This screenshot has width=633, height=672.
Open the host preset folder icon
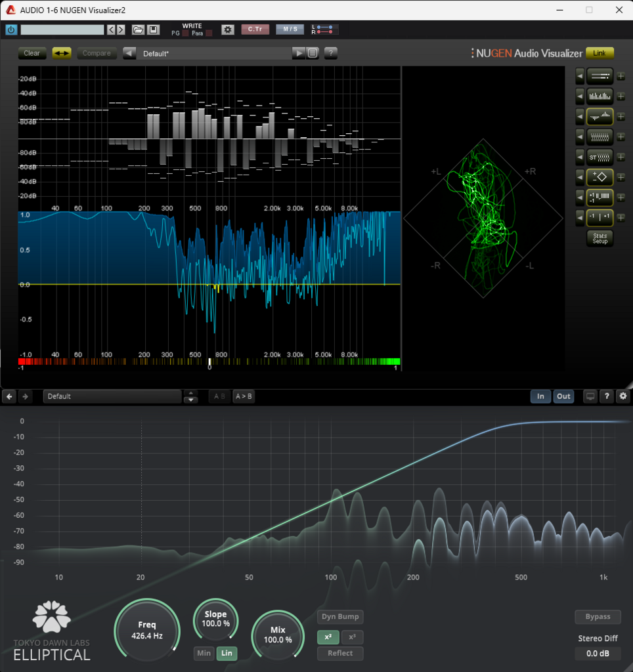(138, 30)
